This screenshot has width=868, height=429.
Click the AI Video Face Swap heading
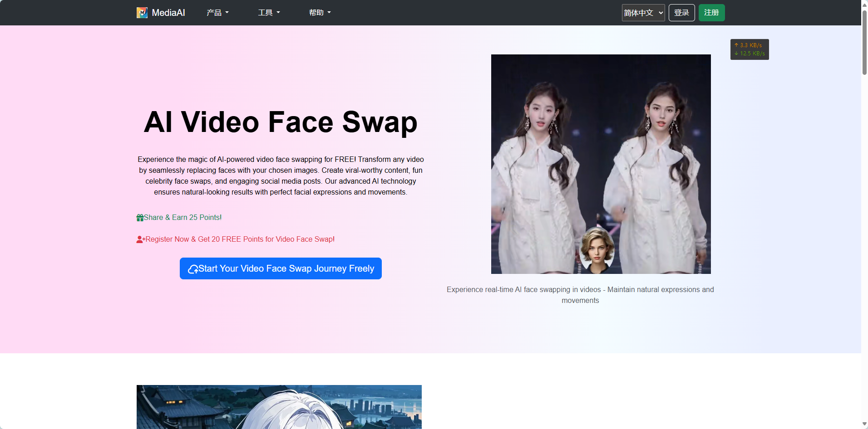[x=281, y=122]
